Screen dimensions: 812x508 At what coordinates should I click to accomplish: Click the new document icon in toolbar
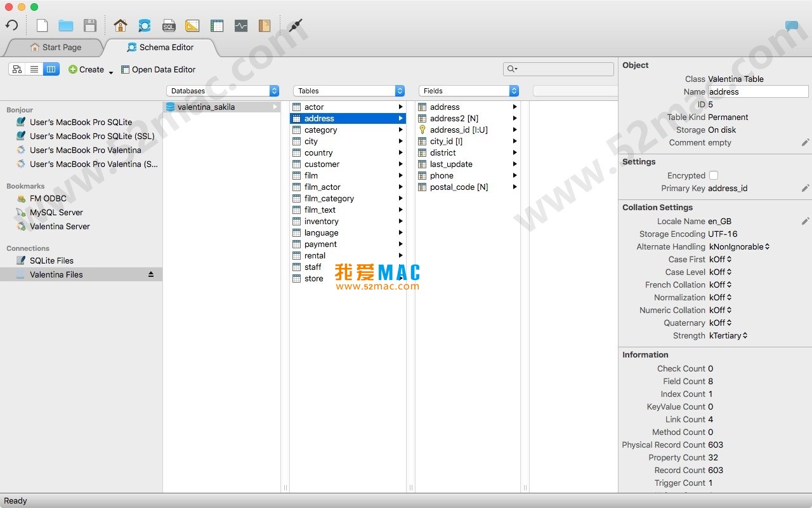point(42,25)
